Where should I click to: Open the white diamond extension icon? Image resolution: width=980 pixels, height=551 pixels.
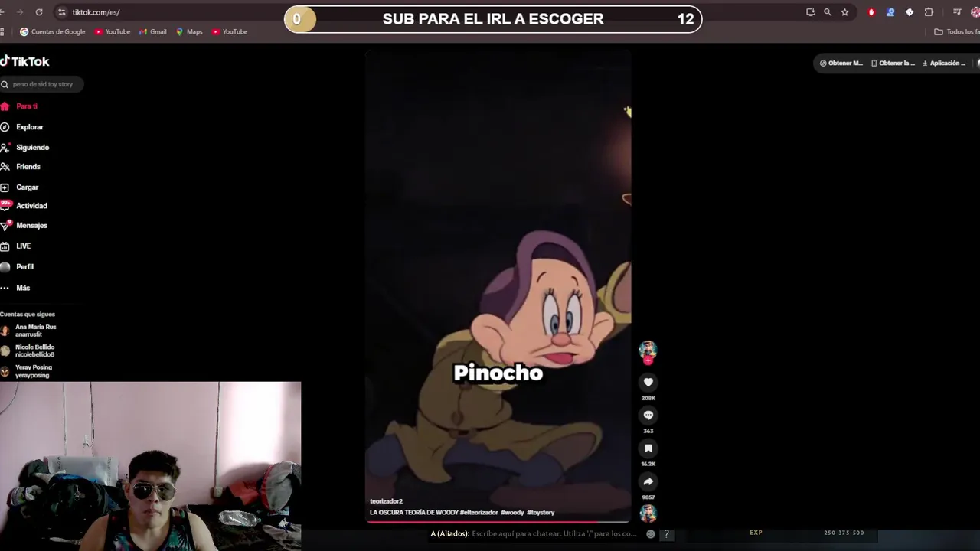point(910,12)
